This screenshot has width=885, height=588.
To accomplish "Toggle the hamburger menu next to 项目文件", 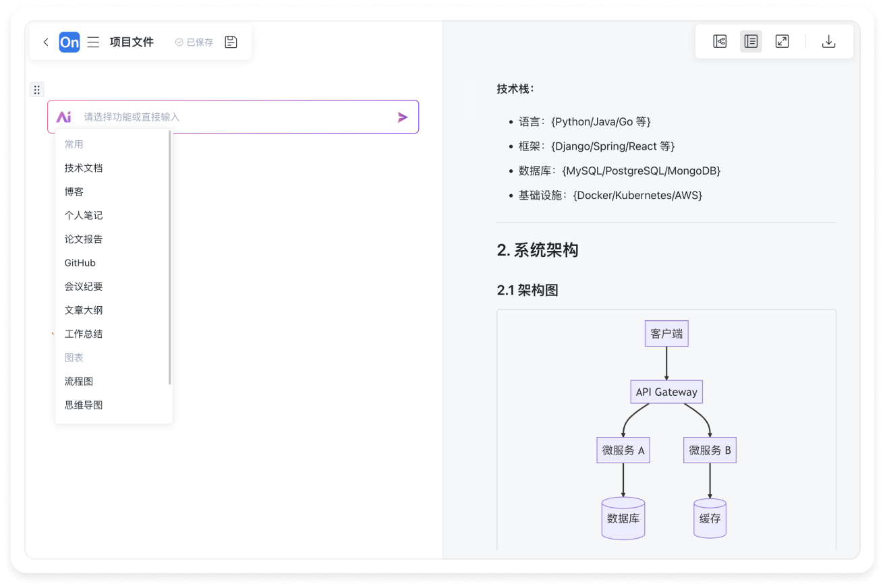I will pos(93,42).
